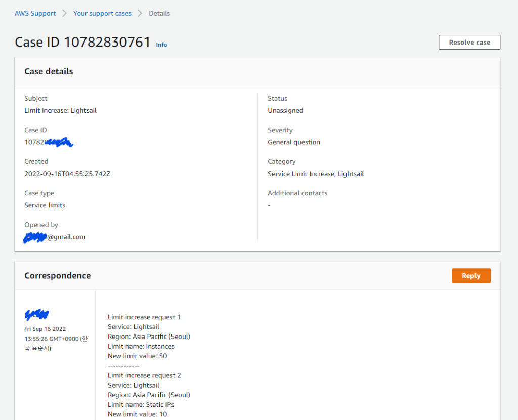
Task: Select the Limit increase request 2 line
Action: 144,375
